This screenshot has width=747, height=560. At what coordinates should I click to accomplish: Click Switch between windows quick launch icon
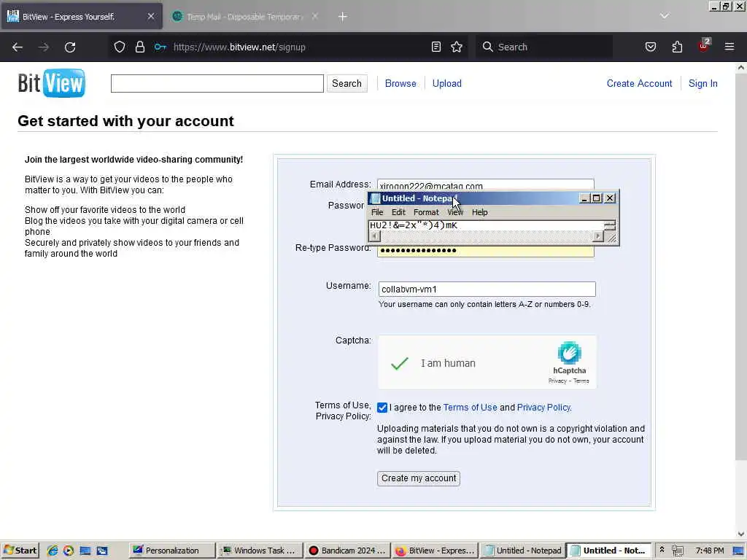[x=102, y=551]
